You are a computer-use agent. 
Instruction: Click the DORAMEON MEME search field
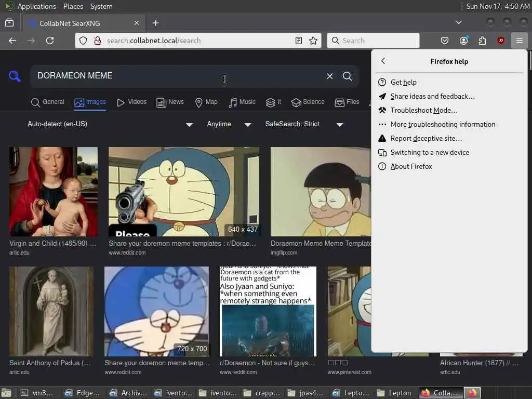177,76
